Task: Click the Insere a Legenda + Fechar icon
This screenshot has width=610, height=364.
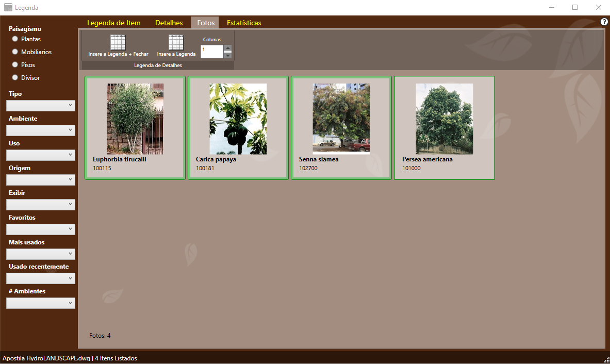Action: tap(118, 42)
